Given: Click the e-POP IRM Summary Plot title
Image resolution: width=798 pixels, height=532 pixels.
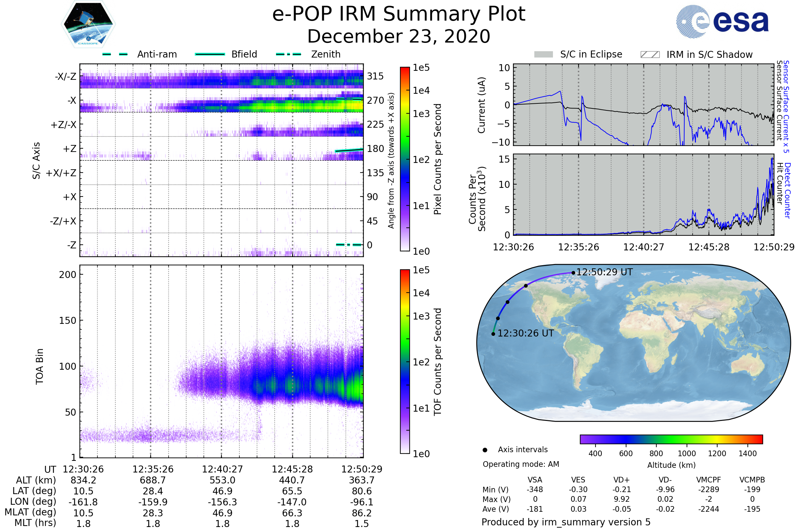Looking at the screenshot, I should (x=399, y=14).
